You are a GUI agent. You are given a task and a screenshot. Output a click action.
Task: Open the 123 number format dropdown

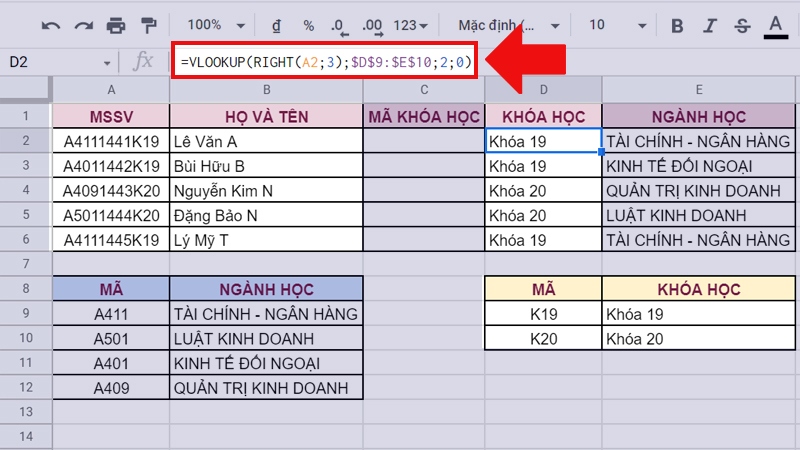[x=412, y=25]
